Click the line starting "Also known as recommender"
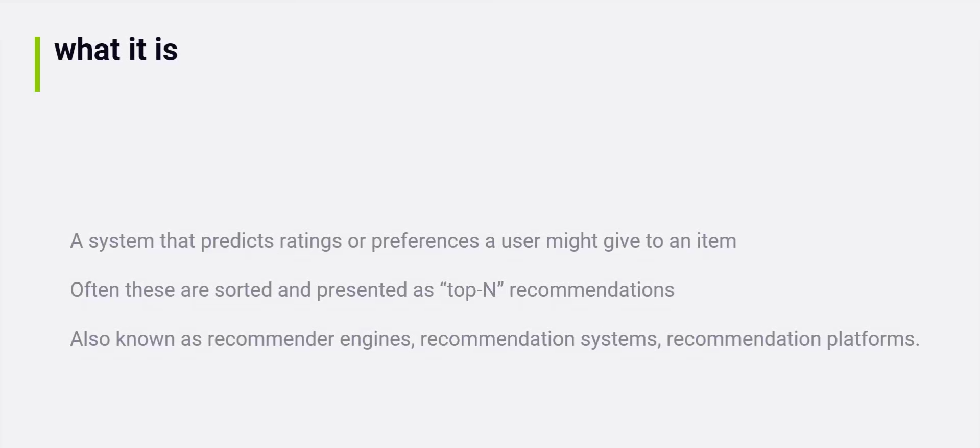Screen dimensions: 980x448 [x=494, y=339]
